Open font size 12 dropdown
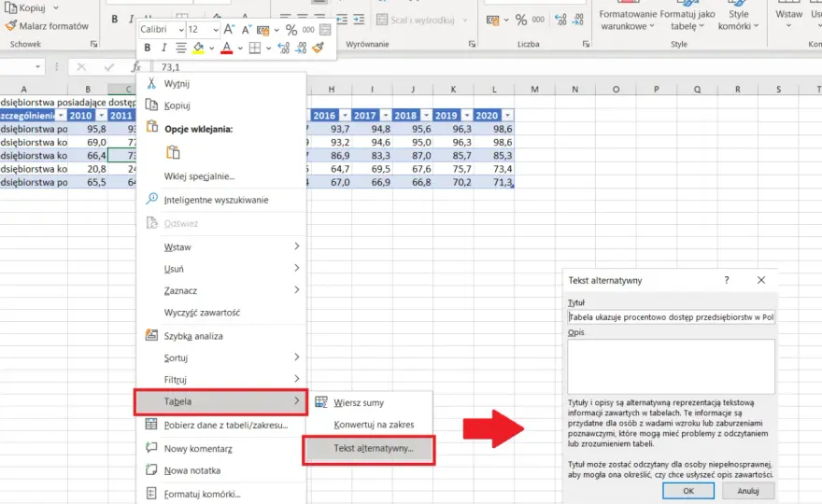This screenshot has height=504, width=822. (215, 30)
